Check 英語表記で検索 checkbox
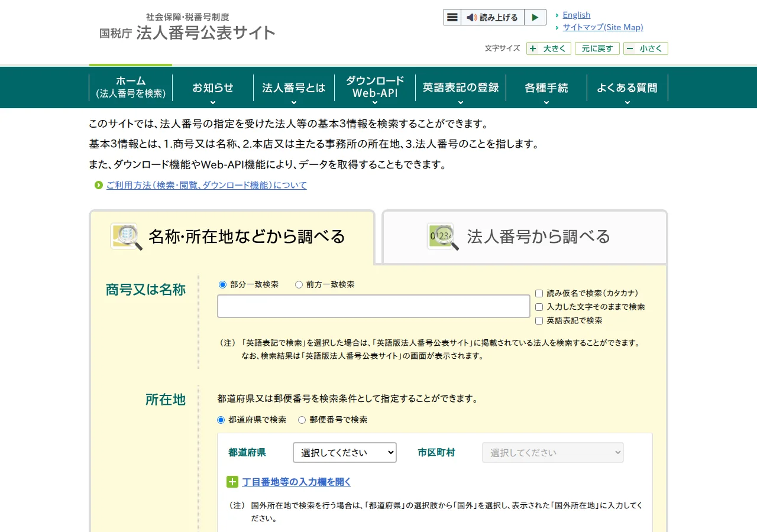 (x=539, y=320)
